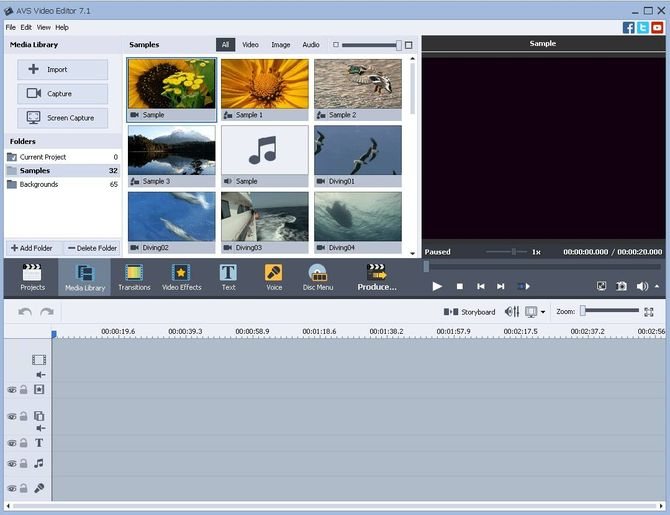The width and height of the screenshot is (670, 515).
Task: Open the Projects section
Action: [32, 277]
